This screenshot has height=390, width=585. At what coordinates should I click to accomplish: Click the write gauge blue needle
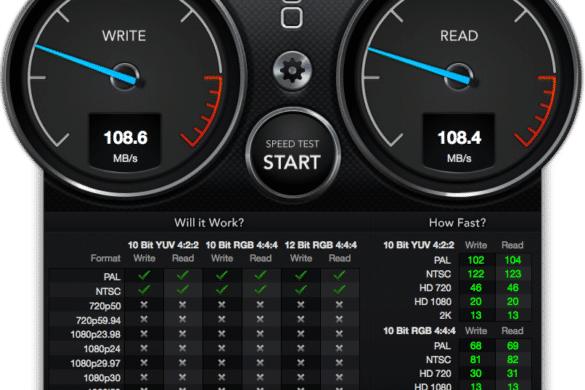pyautogui.click(x=85, y=64)
